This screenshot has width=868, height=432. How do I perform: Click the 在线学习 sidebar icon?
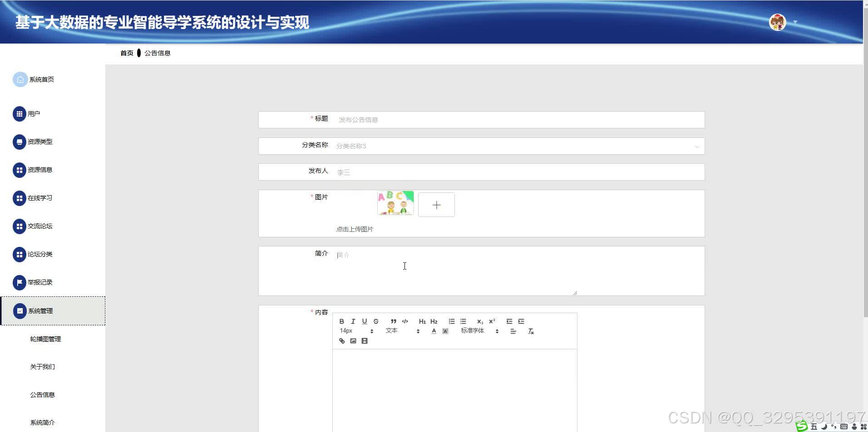coord(20,198)
